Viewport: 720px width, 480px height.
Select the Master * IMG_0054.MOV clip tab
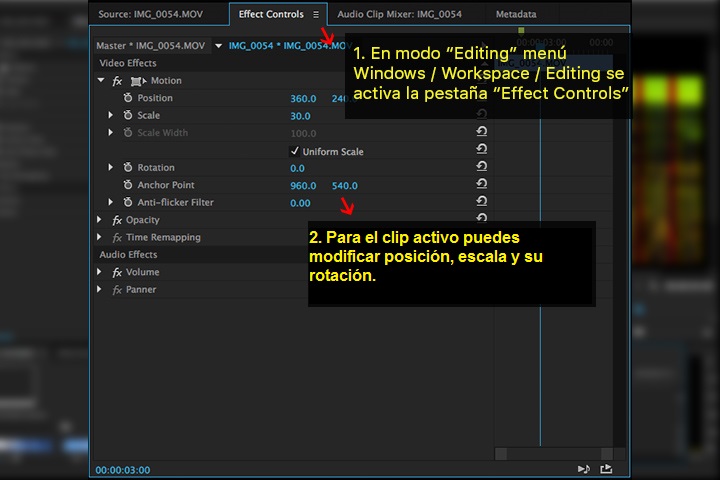[x=150, y=46]
